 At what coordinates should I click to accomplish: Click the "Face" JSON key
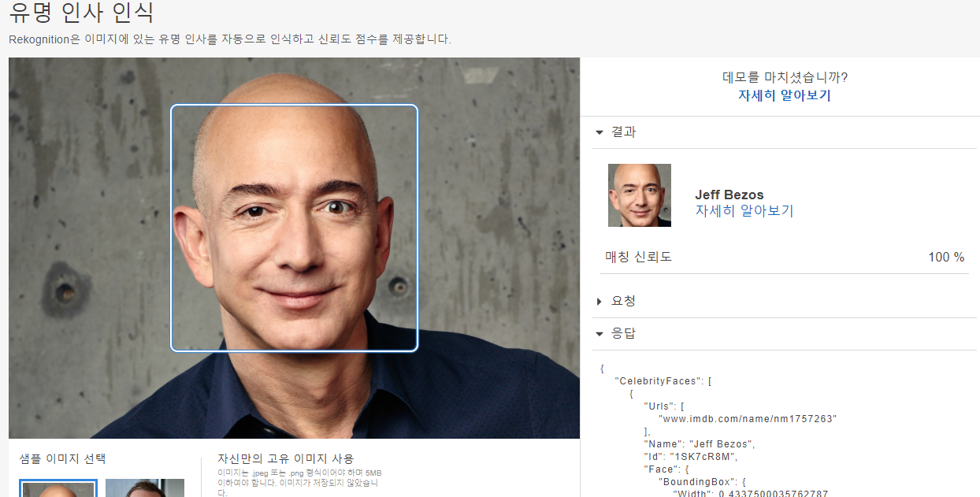click(660, 469)
